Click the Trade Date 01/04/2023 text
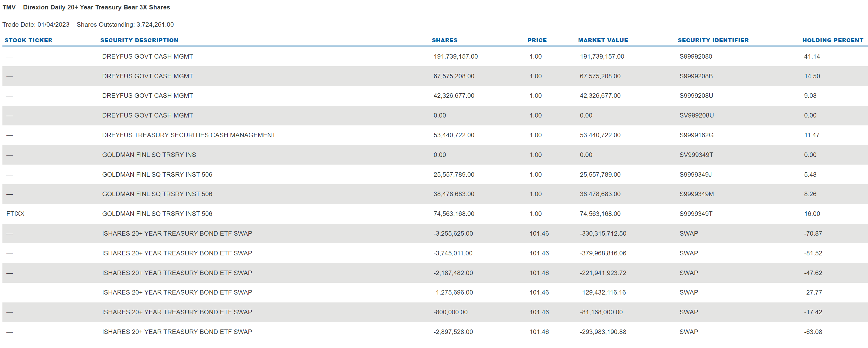The image size is (868, 348). pos(36,25)
